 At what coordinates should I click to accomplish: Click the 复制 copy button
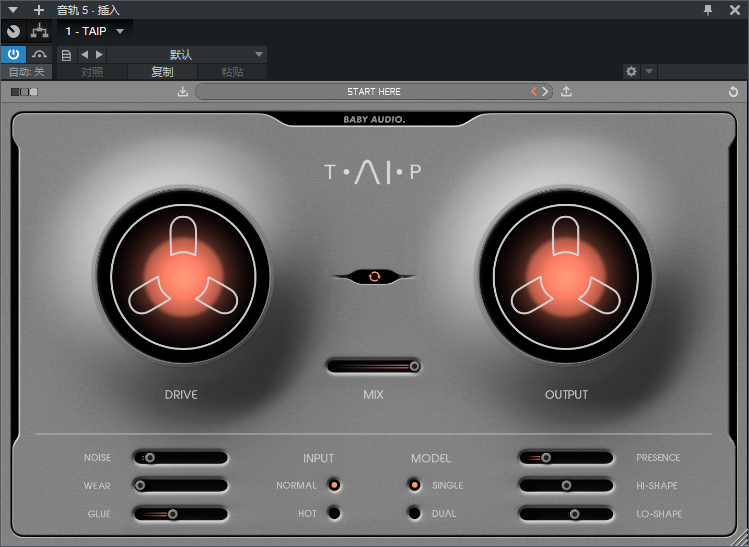(x=162, y=72)
